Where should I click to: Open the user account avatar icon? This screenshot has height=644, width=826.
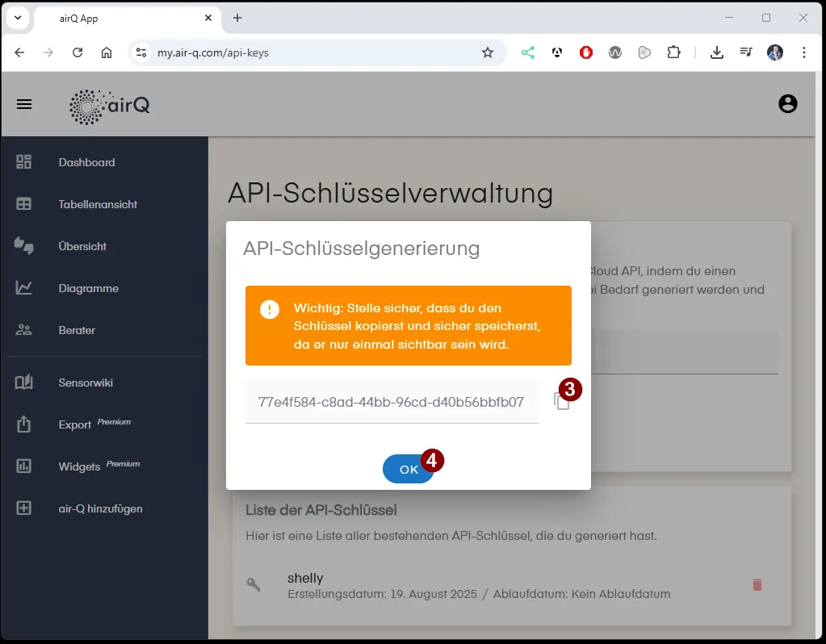(787, 103)
